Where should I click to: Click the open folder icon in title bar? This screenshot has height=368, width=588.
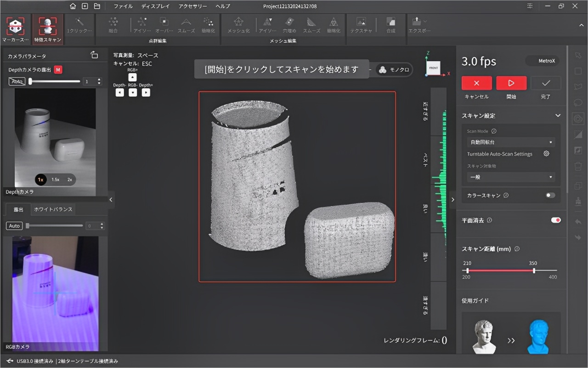(x=97, y=6)
